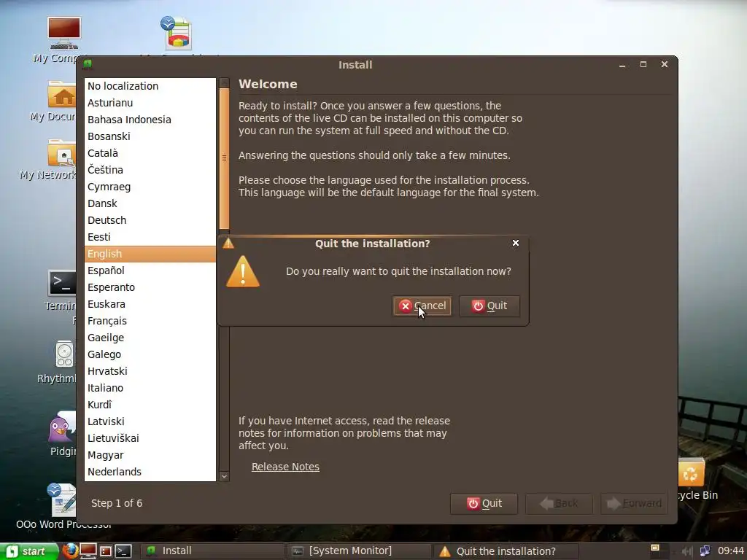Open Terminal desktop icon
This screenshot has height=560, width=747.
pos(62,283)
